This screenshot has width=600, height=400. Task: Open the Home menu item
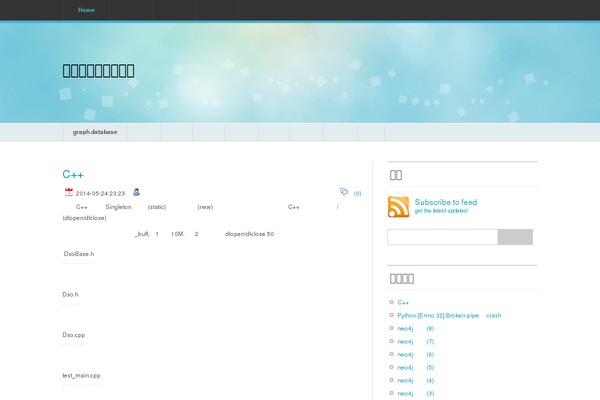[x=86, y=10]
